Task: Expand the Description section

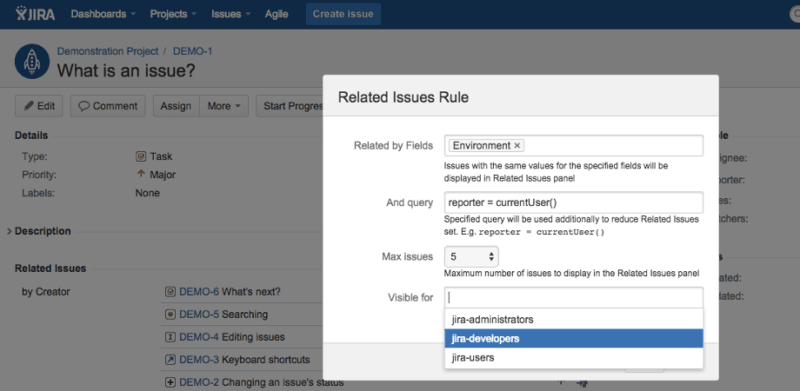Action: (x=10, y=231)
